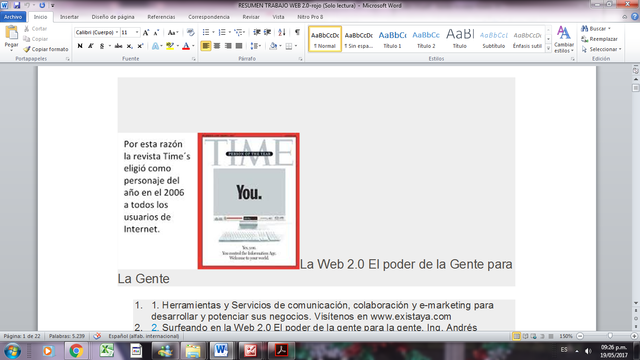Click the Windows Start button
The image size is (640, 360).
pyautogui.click(x=13, y=351)
